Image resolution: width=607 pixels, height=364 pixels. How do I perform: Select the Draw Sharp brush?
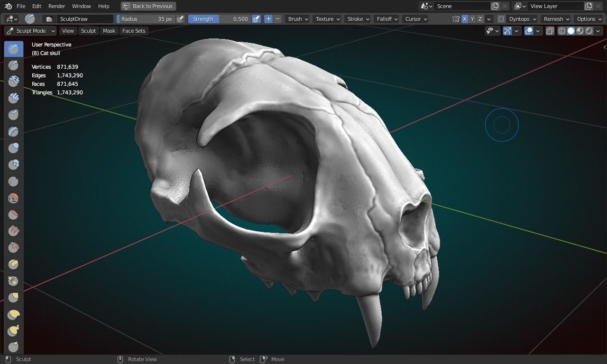pyautogui.click(x=13, y=65)
